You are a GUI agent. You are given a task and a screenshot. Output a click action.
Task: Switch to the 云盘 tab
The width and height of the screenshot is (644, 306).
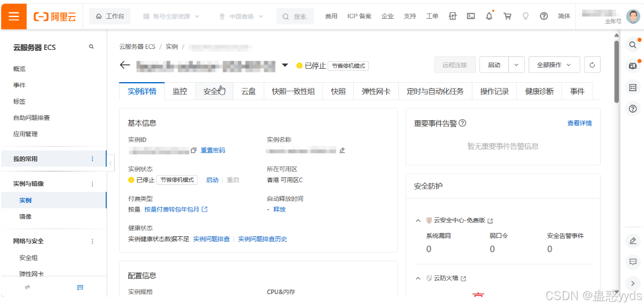[248, 91]
